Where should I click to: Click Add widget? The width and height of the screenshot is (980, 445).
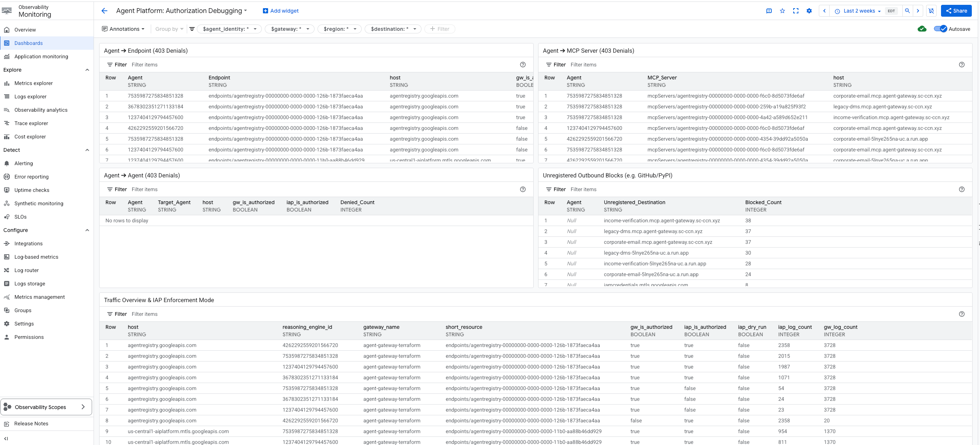(x=280, y=11)
